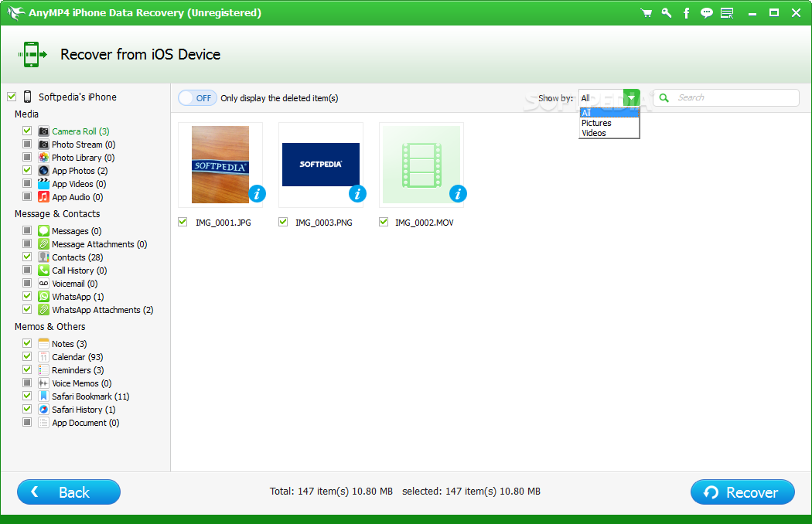The height and width of the screenshot is (524, 812).
Task: Uncheck Softpedia's iPhone checkbox
Action: point(12,97)
